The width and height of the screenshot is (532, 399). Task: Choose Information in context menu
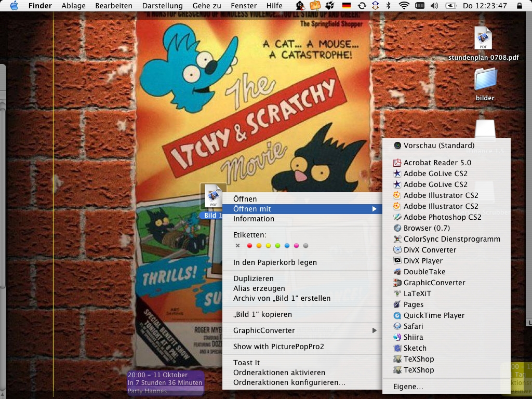click(x=302, y=219)
